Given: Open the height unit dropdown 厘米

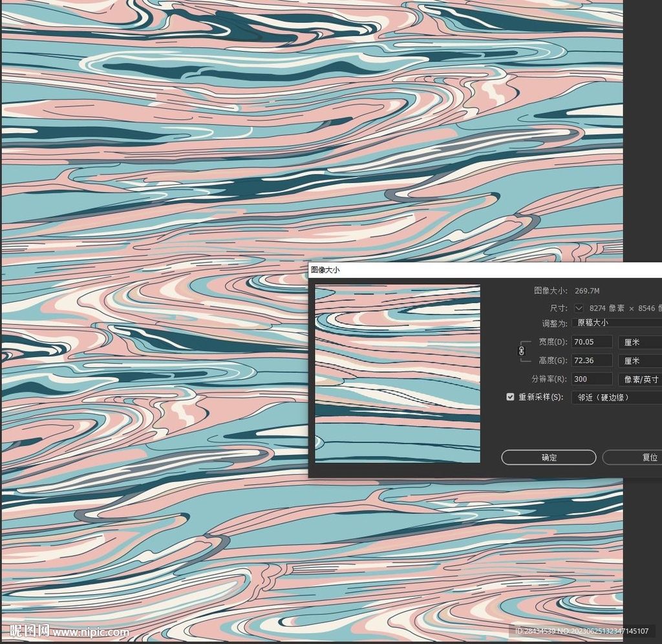Looking at the screenshot, I should point(640,361).
